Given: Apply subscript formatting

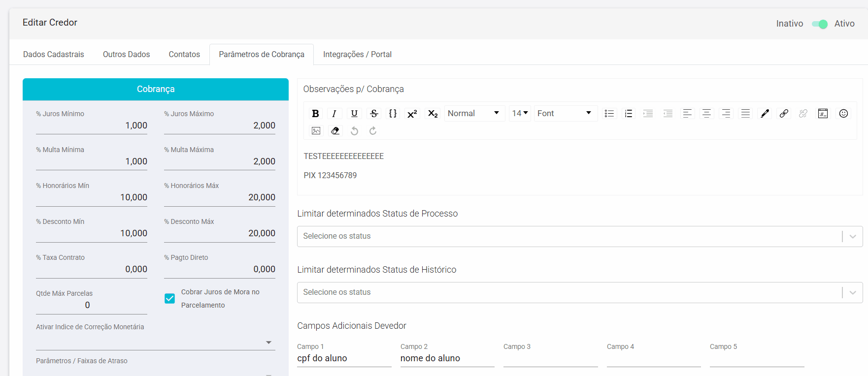Looking at the screenshot, I should click(433, 114).
